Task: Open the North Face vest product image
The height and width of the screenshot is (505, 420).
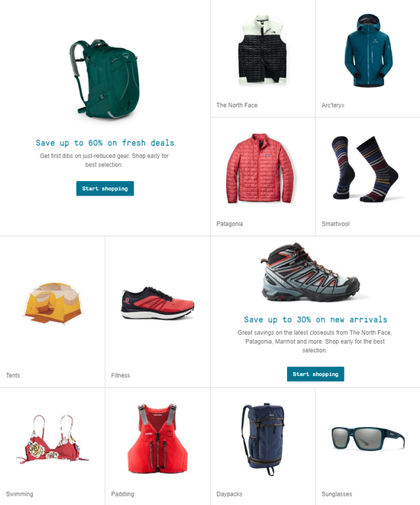Action: tap(262, 49)
